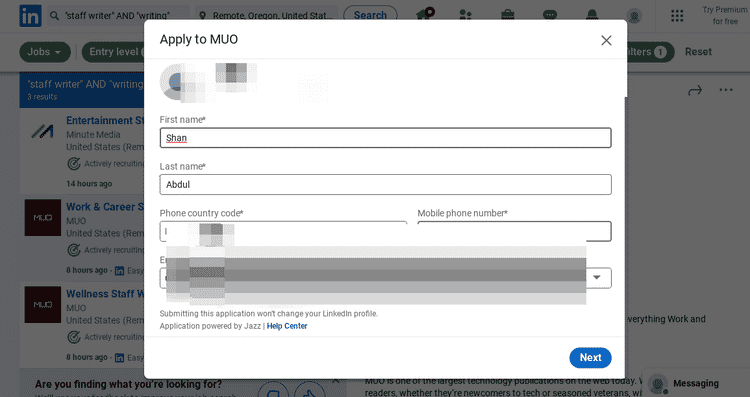
Task: Open the Phone country code dropdown
Action: tap(283, 231)
